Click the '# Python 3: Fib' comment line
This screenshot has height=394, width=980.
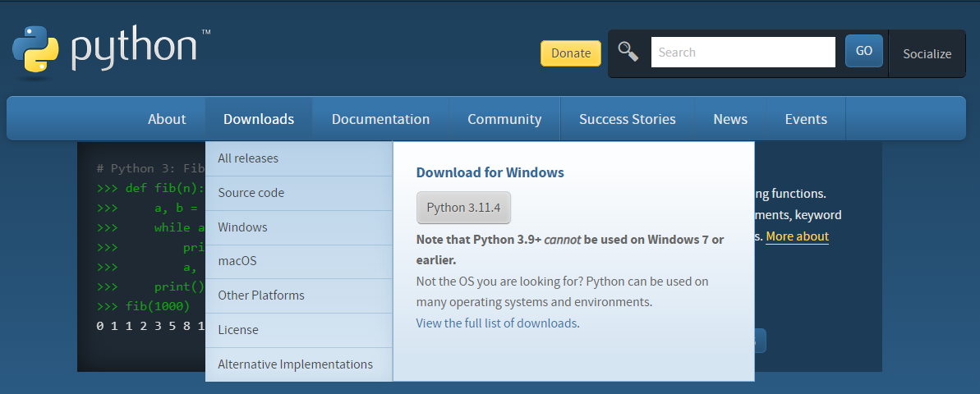click(x=150, y=168)
